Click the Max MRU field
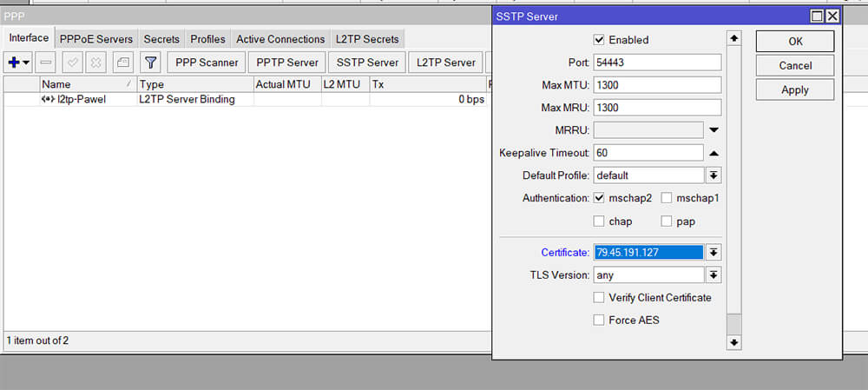The width and height of the screenshot is (868, 390). pos(658,108)
